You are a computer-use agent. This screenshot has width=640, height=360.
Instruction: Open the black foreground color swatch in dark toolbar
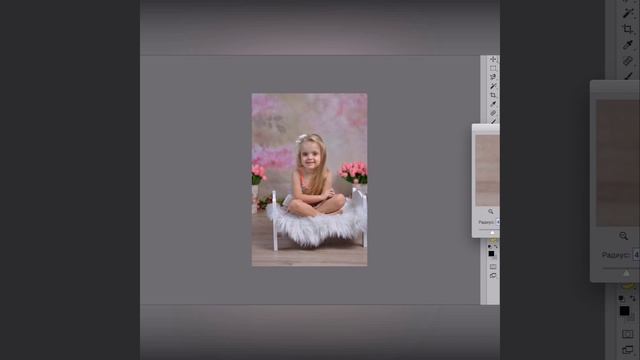[x=624, y=311]
